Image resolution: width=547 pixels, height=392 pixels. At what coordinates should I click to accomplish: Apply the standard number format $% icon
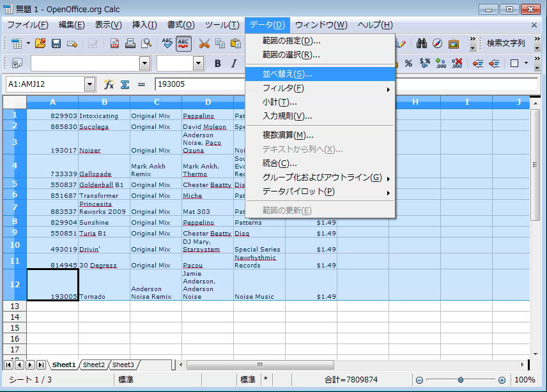pos(425,63)
